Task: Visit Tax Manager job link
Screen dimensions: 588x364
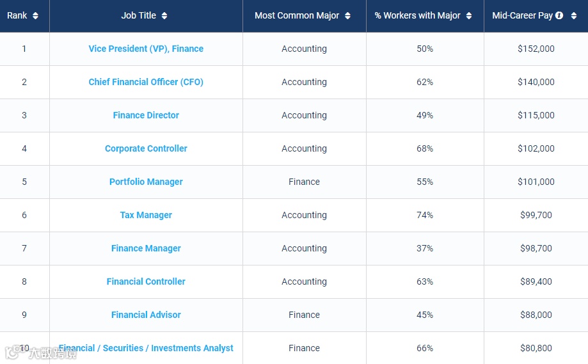Action: tap(146, 215)
